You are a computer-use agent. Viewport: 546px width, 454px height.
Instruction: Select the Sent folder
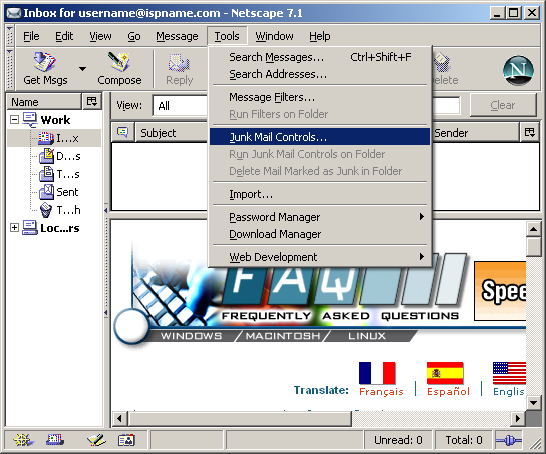tap(58, 192)
